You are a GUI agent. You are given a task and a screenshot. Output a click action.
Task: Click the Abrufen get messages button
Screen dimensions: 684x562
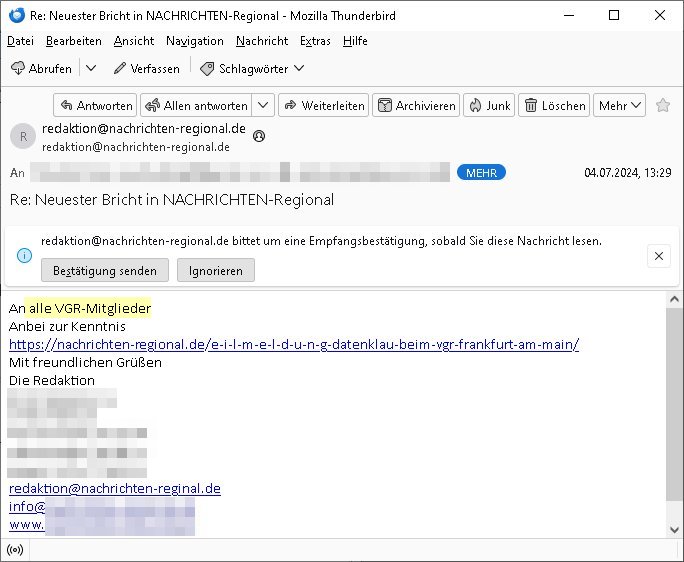click(42, 68)
